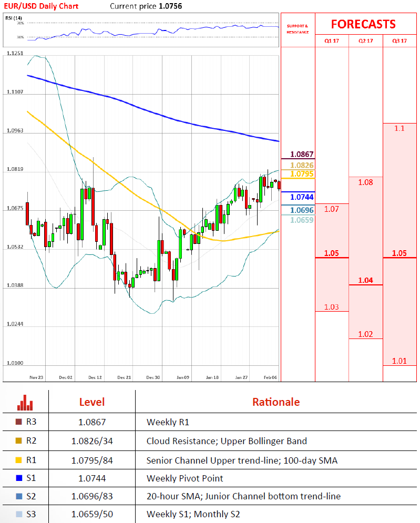Click the 1.1251 price axis label
This screenshot has height=523, width=420.
15,54
